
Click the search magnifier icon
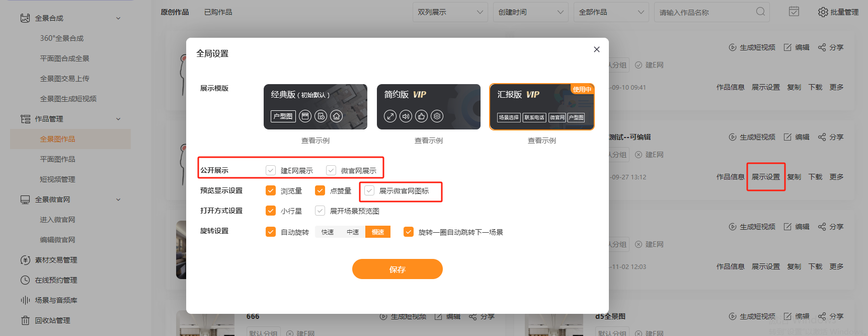pyautogui.click(x=760, y=12)
